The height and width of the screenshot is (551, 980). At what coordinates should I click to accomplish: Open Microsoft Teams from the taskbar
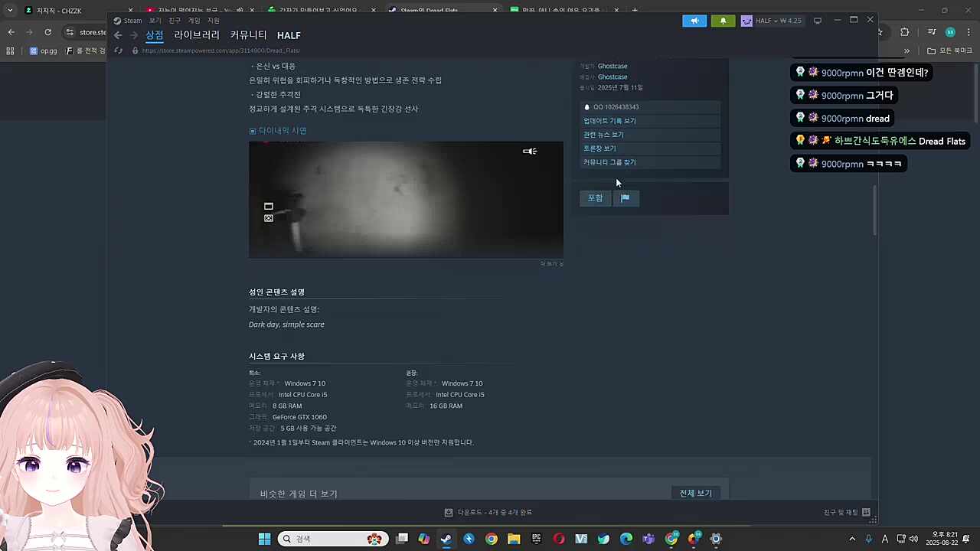[648, 539]
